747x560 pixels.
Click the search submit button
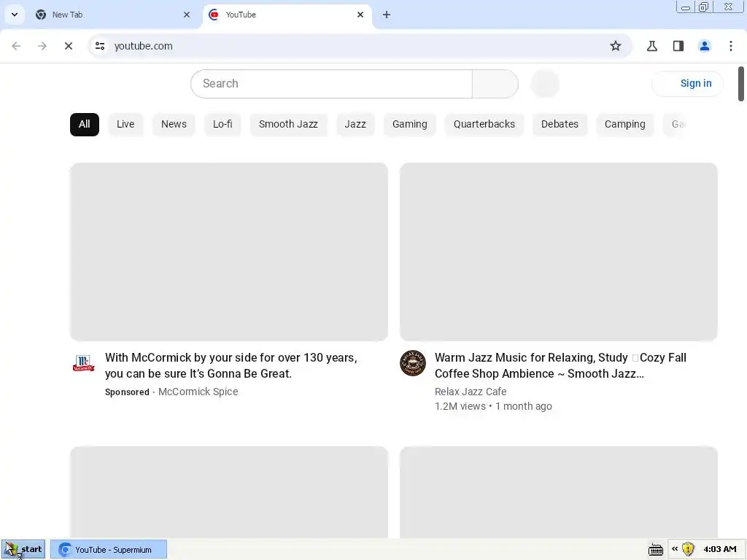click(495, 84)
